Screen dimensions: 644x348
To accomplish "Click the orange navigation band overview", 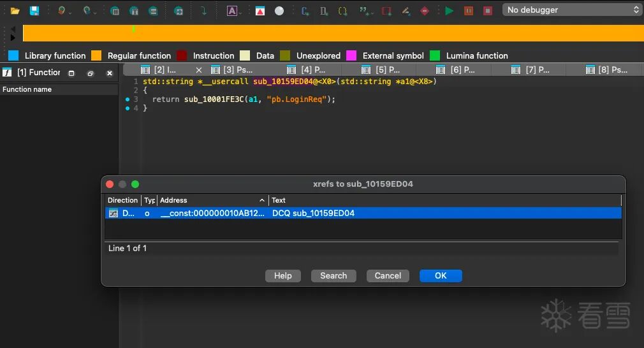I will [333, 33].
